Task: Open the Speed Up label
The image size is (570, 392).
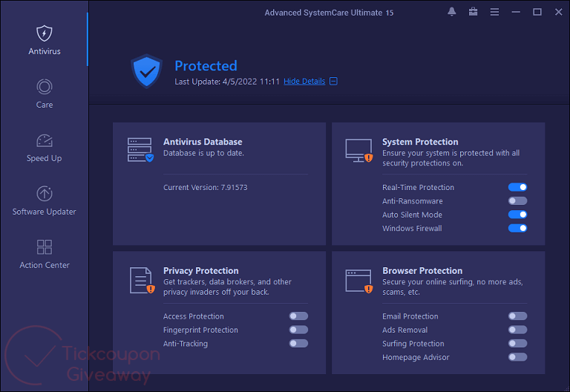Action: coord(45,159)
